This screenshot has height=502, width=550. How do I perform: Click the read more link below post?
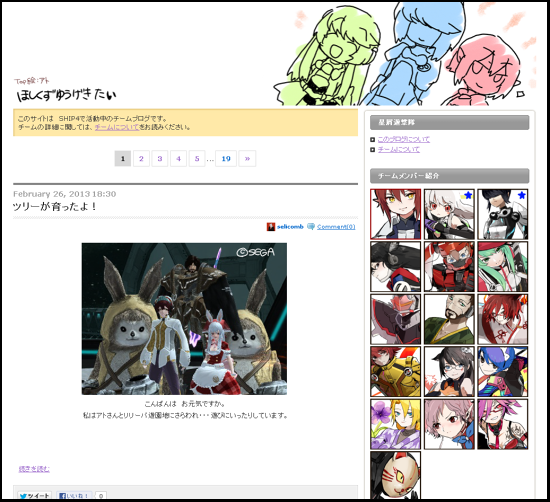click(34, 469)
